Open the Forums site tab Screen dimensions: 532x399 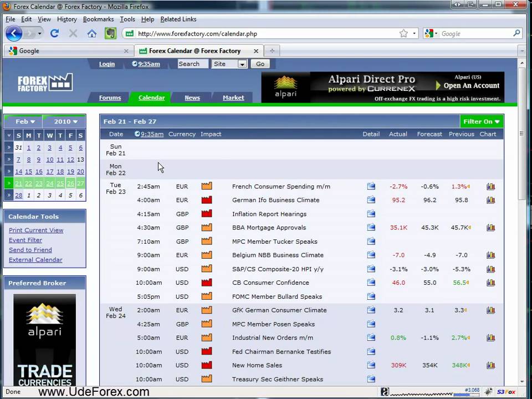(x=110, y=98)
